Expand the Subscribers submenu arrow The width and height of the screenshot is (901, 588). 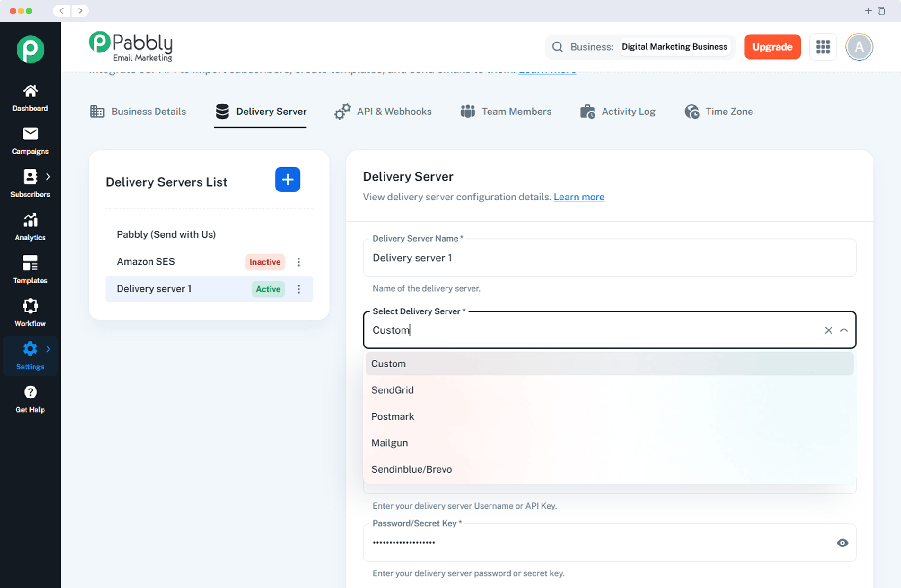48,177
